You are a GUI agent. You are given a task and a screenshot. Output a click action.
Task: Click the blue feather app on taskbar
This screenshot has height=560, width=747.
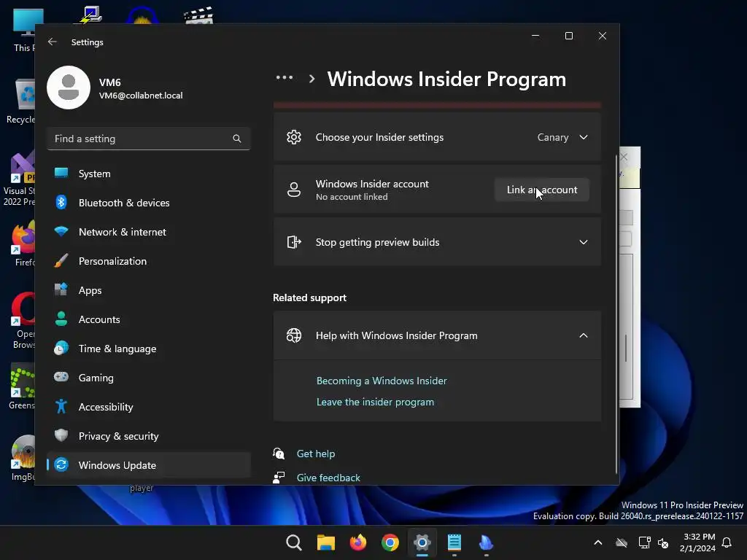pos(486,542)
